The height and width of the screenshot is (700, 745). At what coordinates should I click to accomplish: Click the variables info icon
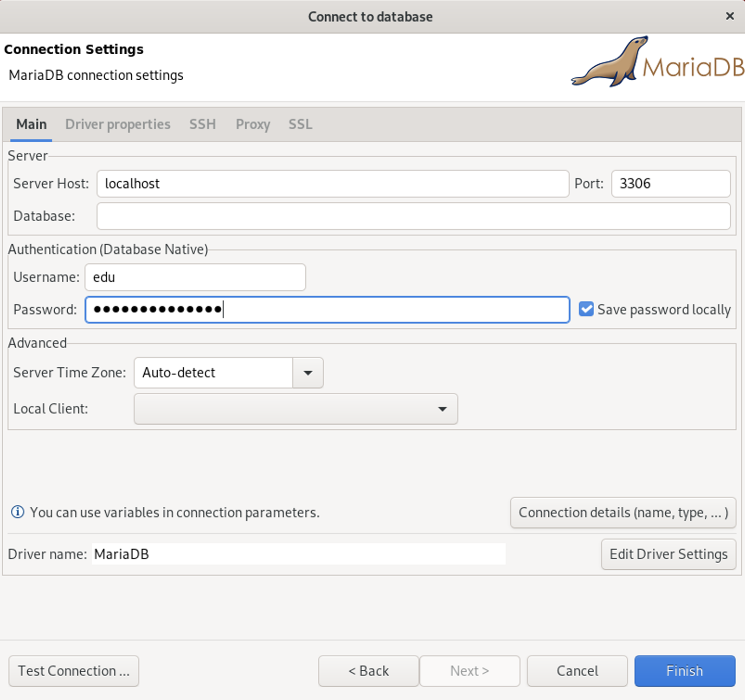click(x=17, y=512)
